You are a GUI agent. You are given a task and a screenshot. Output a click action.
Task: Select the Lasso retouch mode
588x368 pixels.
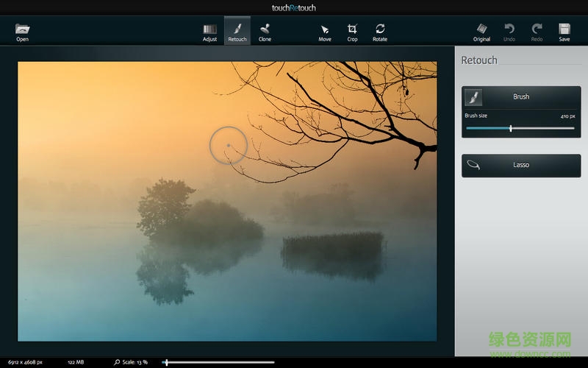coord(520,165)
